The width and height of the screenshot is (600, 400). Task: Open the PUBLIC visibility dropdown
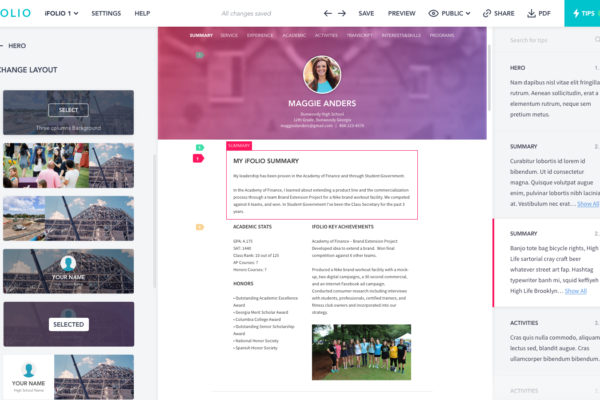[x=455, y=13]
